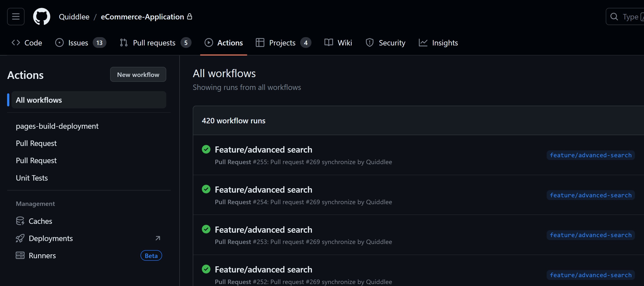The height and width of the screenshot is (286, 644).
Task: Select Unit Tests workflow
Action: [x=32, y=178]
